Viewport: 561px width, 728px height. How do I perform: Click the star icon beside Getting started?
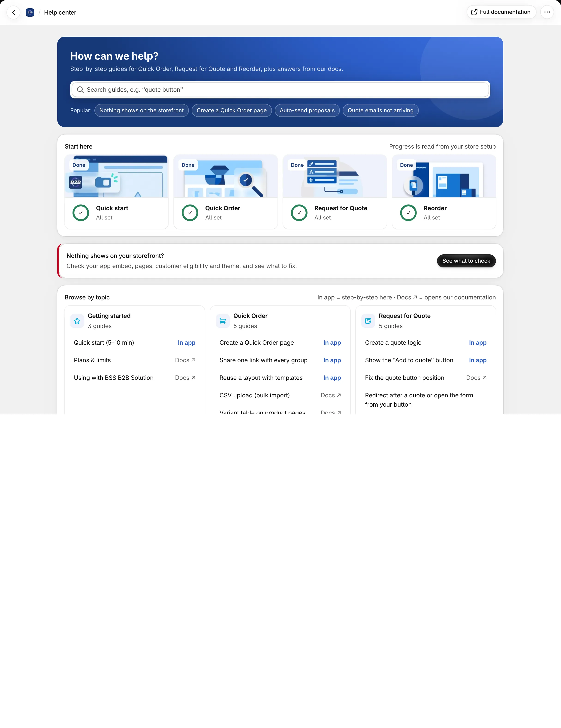click(77, 321)
